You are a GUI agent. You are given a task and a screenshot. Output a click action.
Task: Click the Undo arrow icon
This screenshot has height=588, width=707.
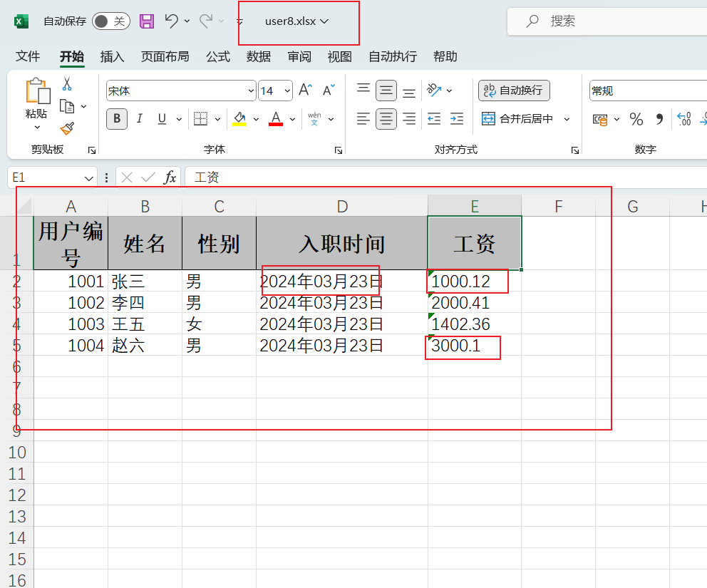171,21
